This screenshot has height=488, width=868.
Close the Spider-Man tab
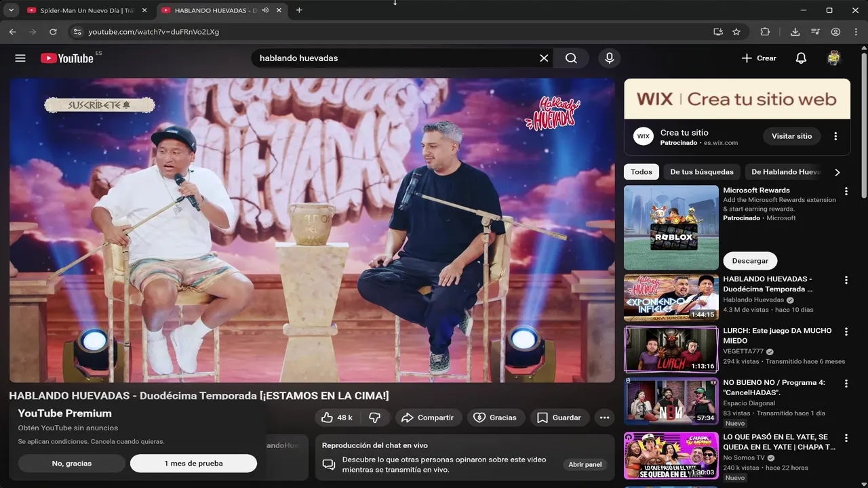[144, 10]
